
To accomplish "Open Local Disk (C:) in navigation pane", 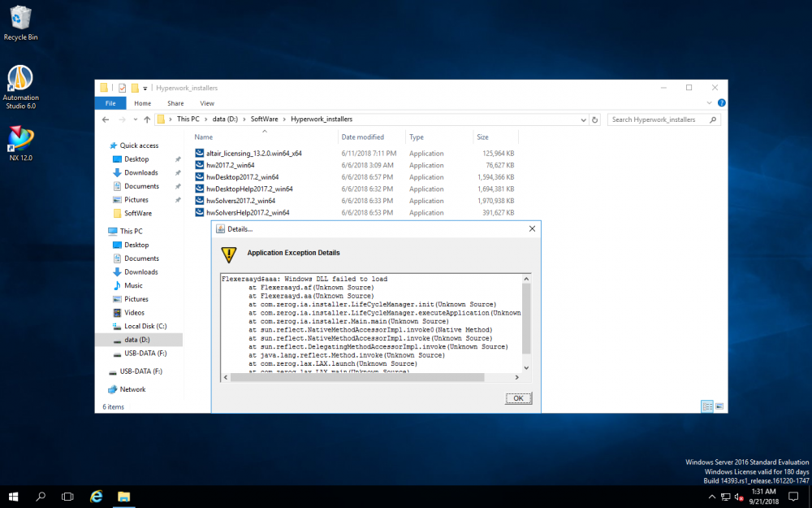I will [x=145, y=326].
